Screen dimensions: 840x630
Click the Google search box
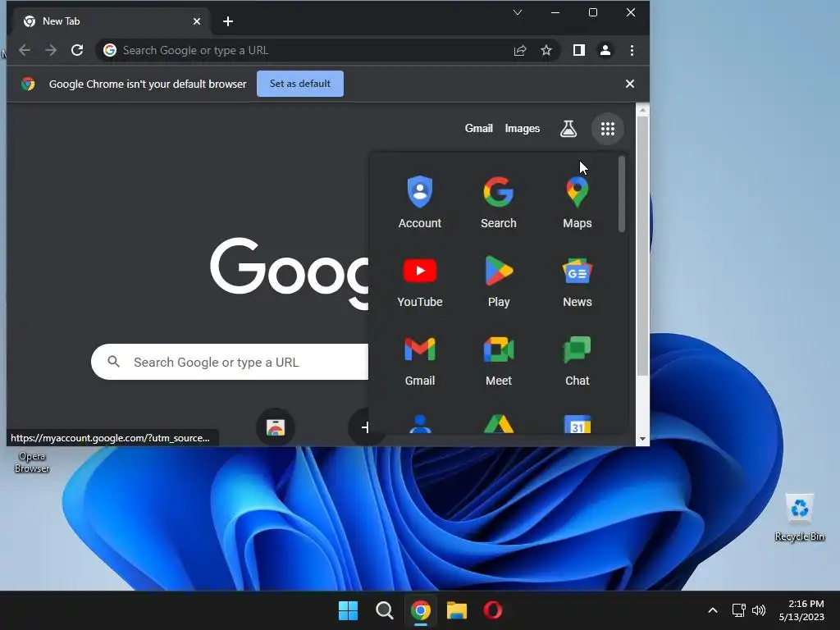[x=231, y=362]
